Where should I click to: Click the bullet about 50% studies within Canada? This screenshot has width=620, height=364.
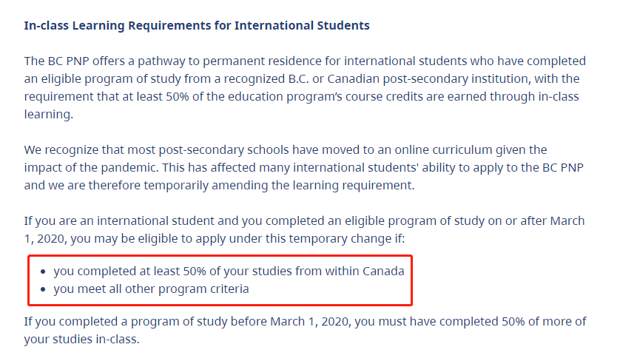(x=229, y=271)
